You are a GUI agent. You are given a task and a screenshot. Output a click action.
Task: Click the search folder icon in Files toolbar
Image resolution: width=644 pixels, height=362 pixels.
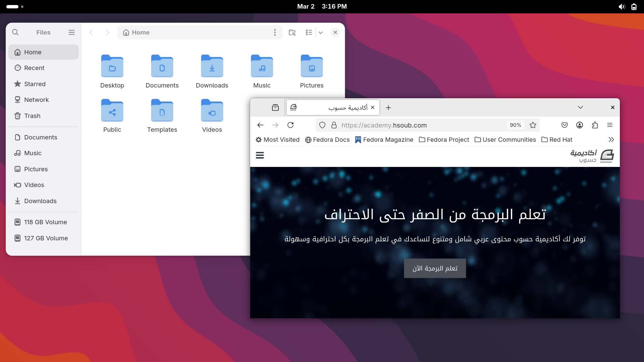tap(292, 32)
